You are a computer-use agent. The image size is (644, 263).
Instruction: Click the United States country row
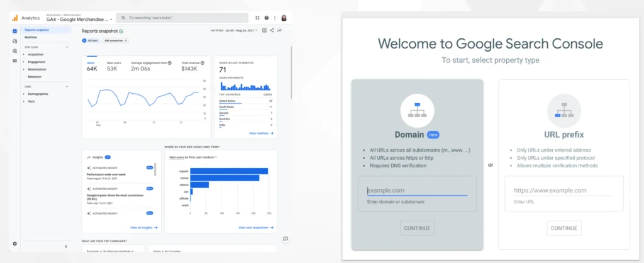246,101
